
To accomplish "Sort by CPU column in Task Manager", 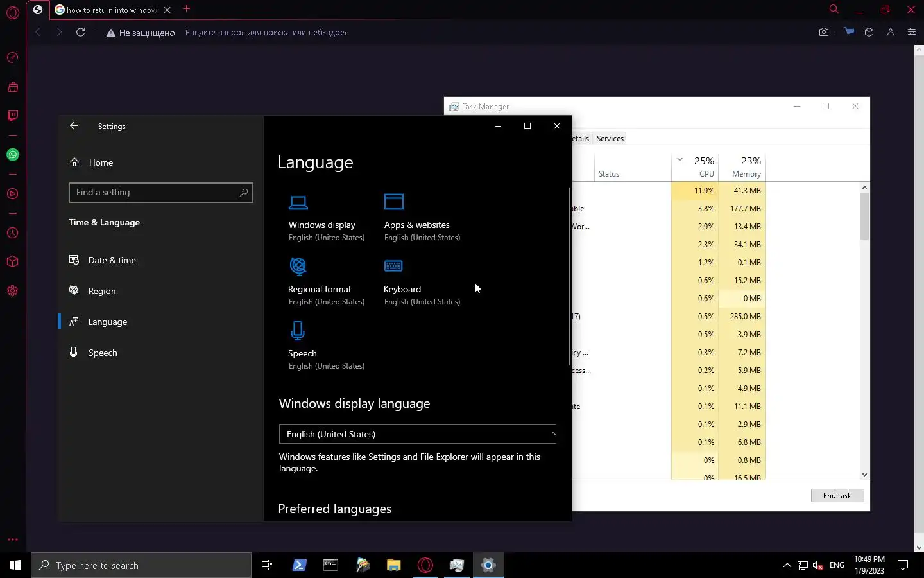I will [695, 167].
